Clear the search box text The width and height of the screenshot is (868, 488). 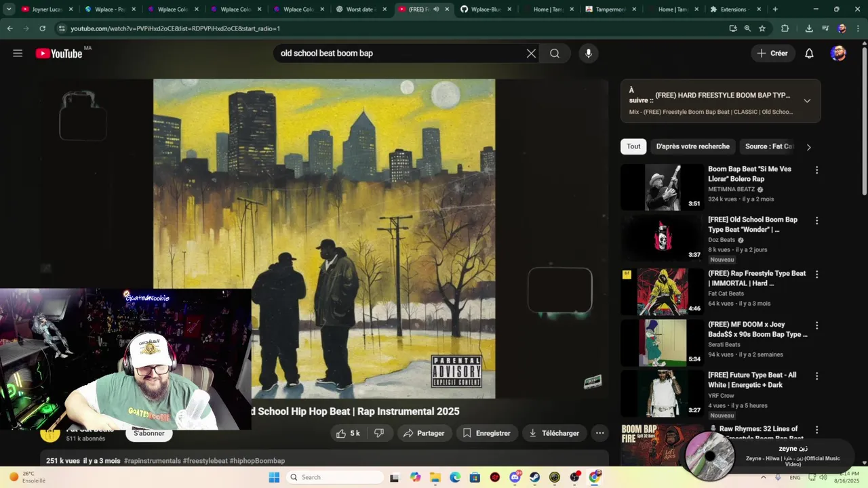[531, 54]
